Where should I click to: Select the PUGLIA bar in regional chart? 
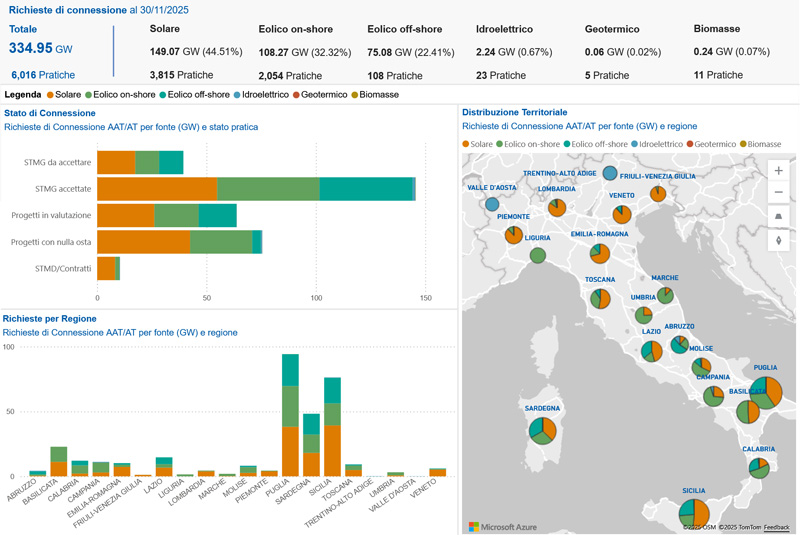pyautogui.click(x=290, y=415)
